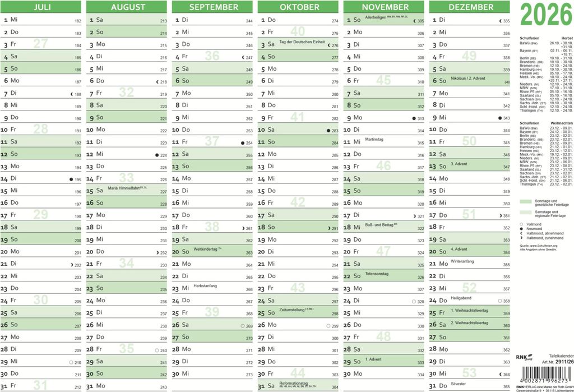Click the dark green Sonntage legend swatch

coord(526,201)
